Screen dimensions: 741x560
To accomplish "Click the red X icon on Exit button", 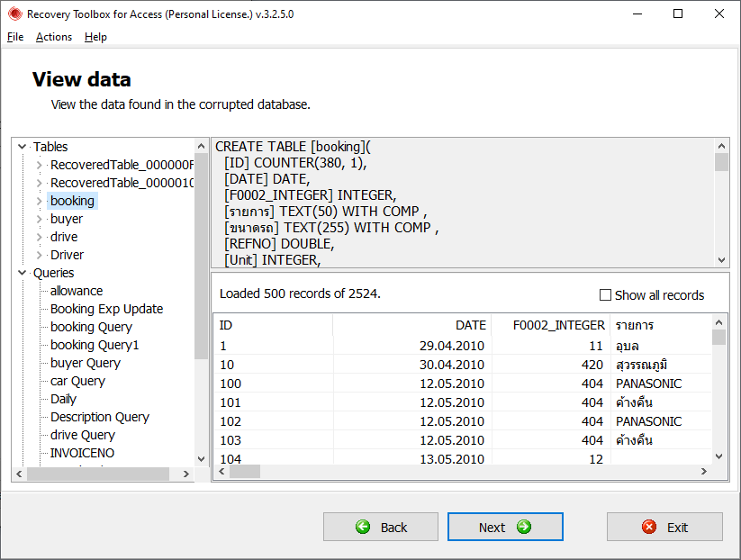I will pos(649,527).
